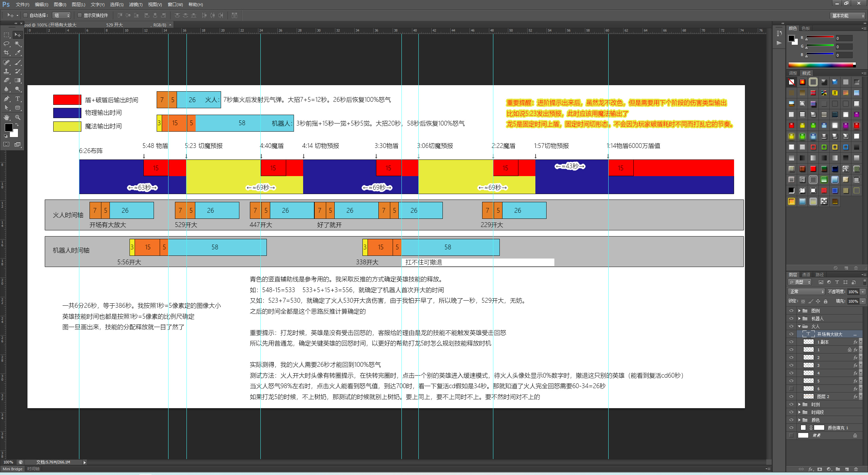Open the 基本功能 workspace dropdown

(x=848, y=16)
